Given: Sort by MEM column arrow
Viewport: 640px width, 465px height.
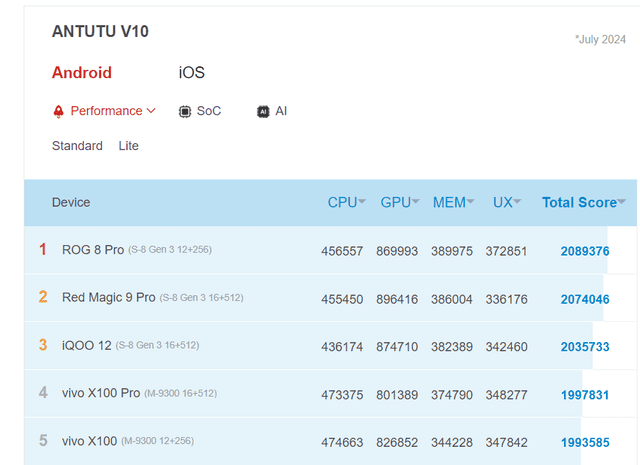Looking at the screenshot, I should (470, 201).
